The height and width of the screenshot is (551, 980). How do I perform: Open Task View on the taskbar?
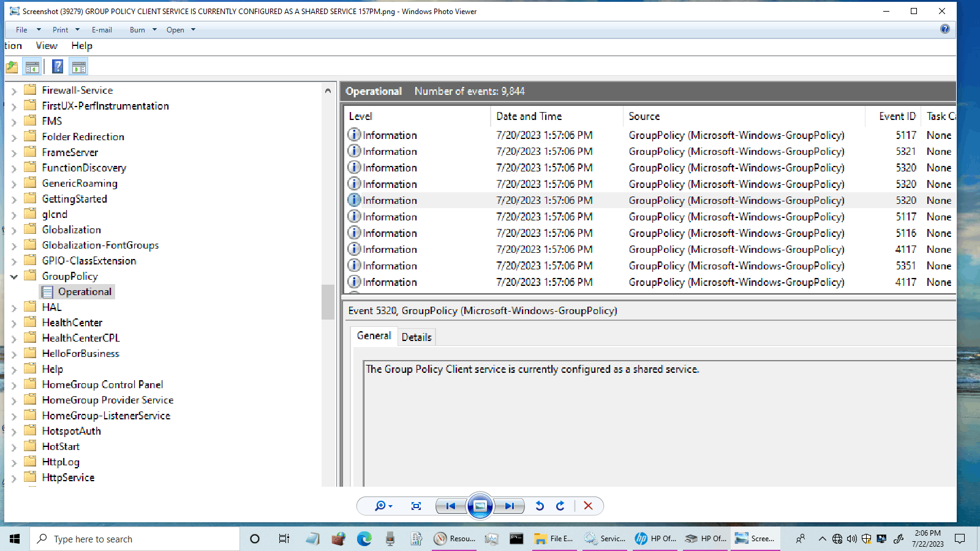pos(284,539)
